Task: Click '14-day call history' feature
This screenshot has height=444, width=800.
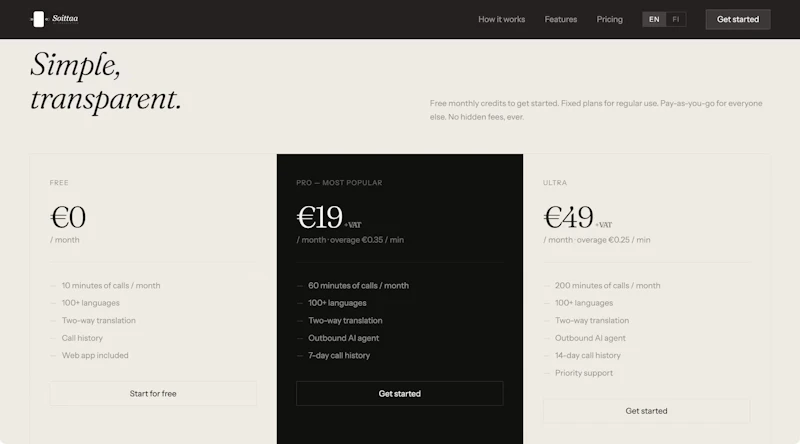Action: [588, 355]
